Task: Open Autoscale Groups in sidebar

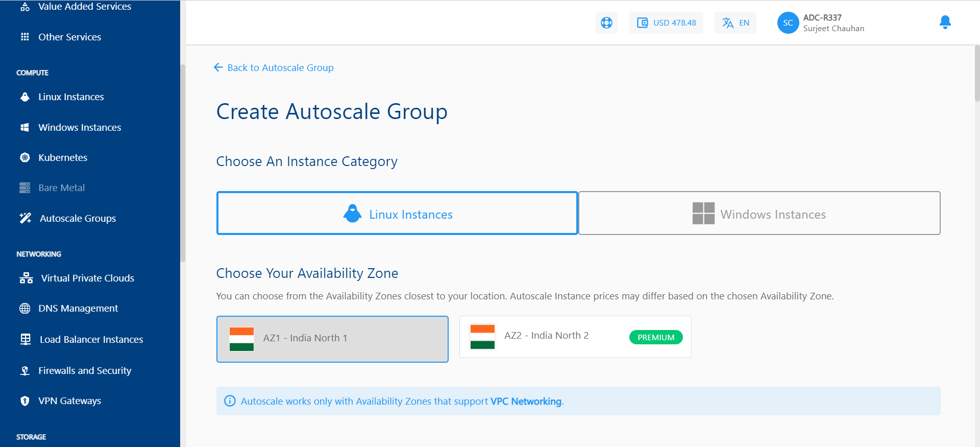Action: point(78,219)
